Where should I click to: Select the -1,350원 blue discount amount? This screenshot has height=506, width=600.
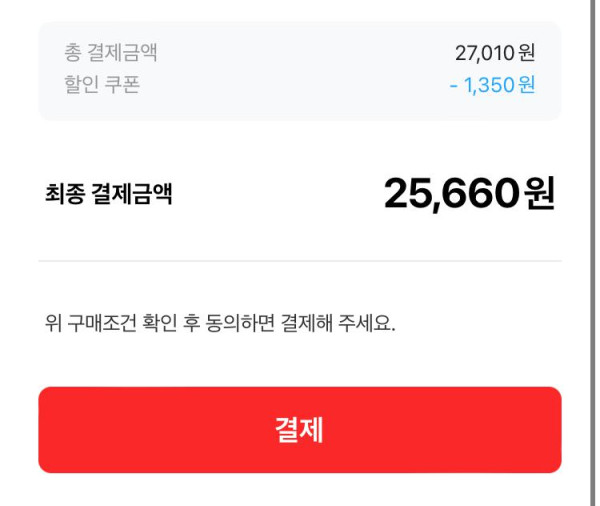pos(492,85)
